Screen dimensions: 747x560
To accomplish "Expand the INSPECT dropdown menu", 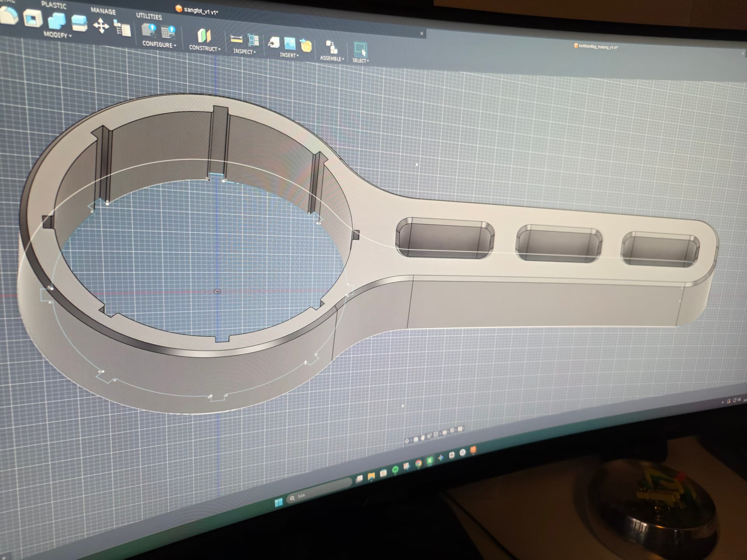I will (x=244, y=51).
